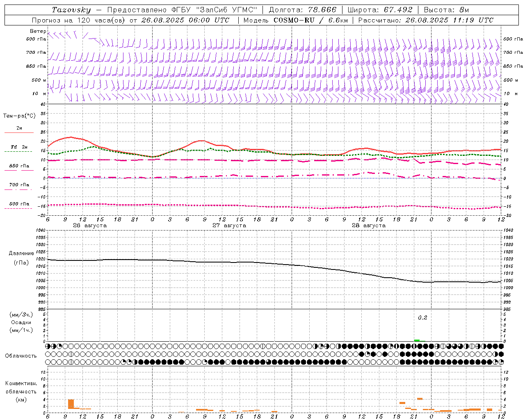Select the "28 августа" date label

coord(369,226)
